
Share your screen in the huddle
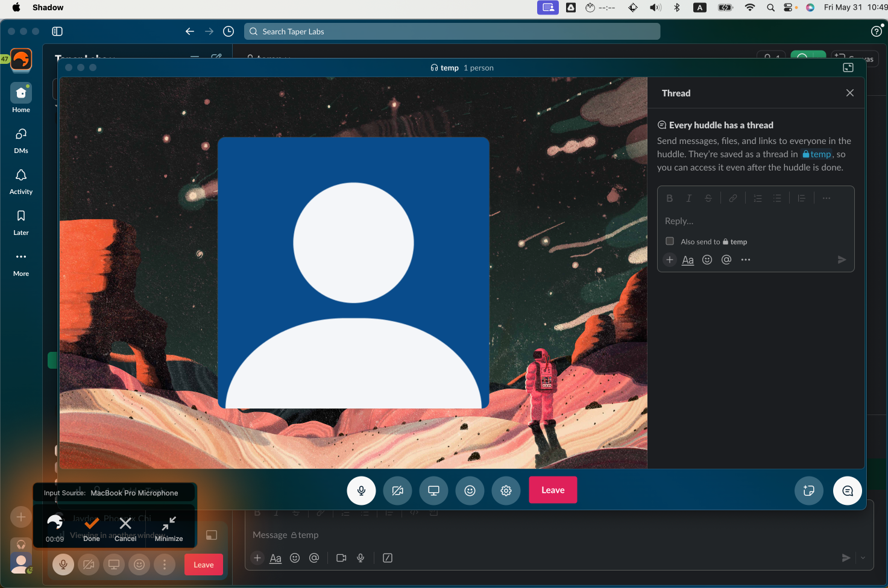(x=433, y=490)
